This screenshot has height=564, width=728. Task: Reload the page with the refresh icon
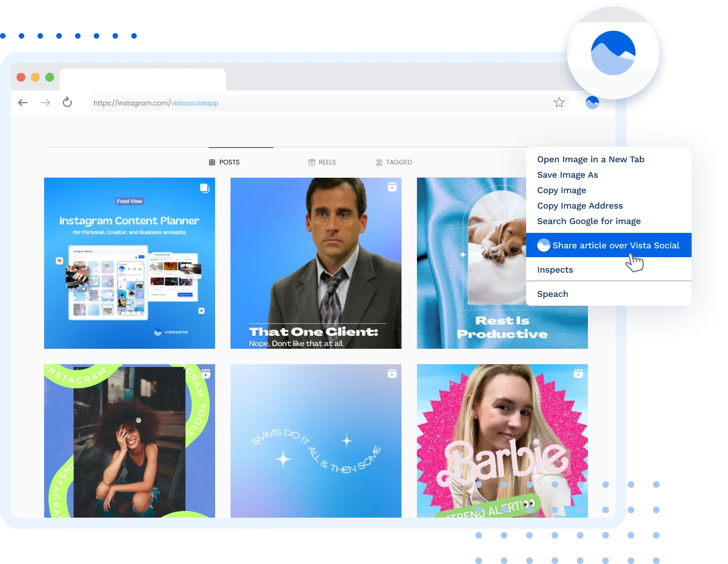(x=67, y=102)
